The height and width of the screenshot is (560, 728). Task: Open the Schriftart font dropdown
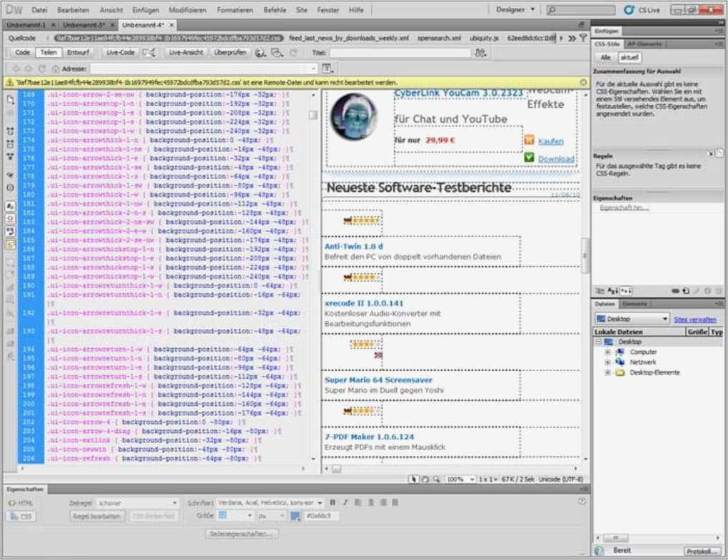[270, 503]
